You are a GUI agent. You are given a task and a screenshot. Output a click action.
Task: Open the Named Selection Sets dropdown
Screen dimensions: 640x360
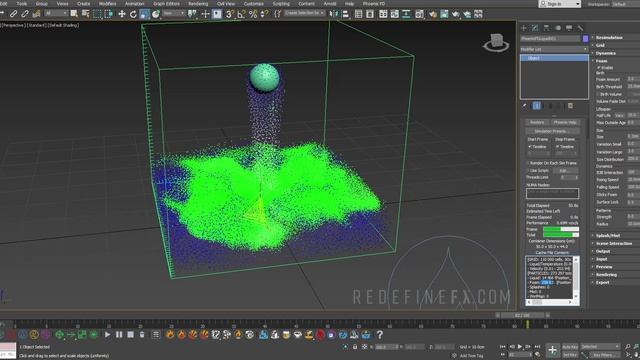click(305, 13)
